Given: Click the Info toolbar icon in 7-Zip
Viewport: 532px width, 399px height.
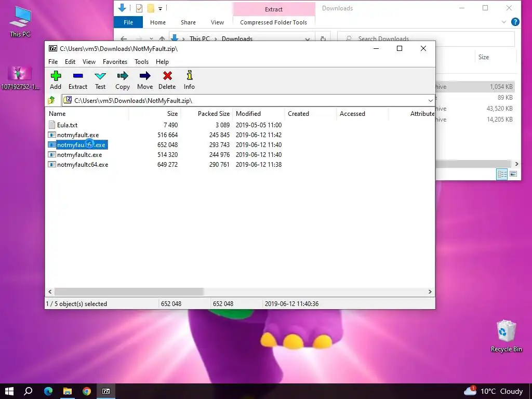Looking at the screenshot, I should (189, 75).
